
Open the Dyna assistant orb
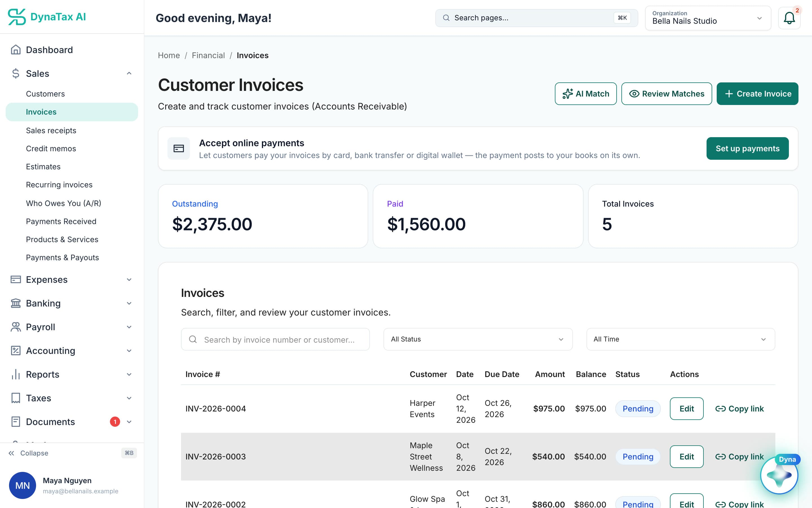[779, 475]
